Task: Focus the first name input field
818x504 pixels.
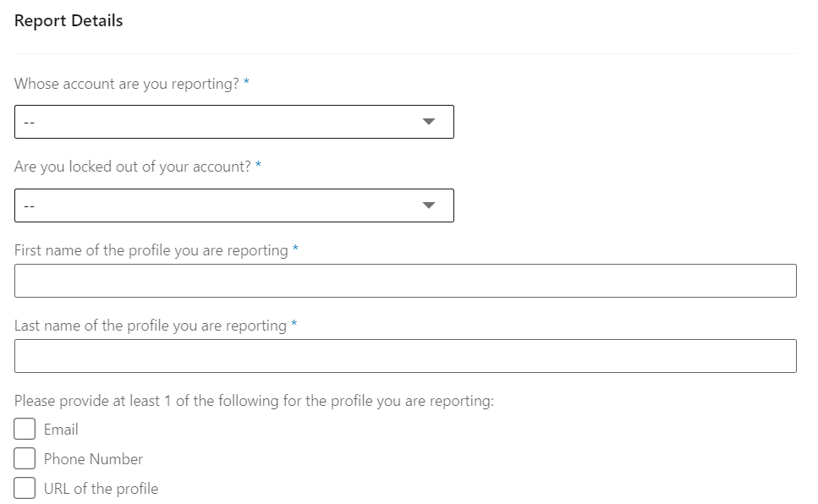Action: pos(405,281)
